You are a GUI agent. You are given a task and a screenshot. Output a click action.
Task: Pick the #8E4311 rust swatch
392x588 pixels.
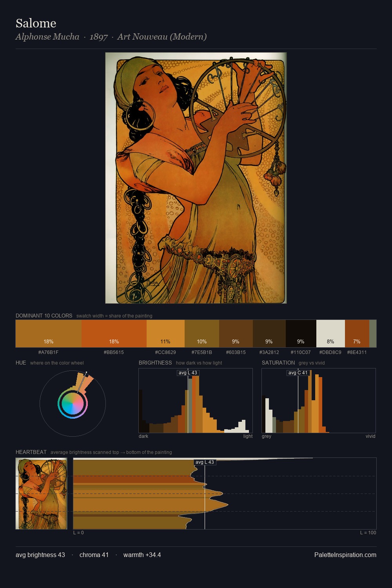pos(357,334)
